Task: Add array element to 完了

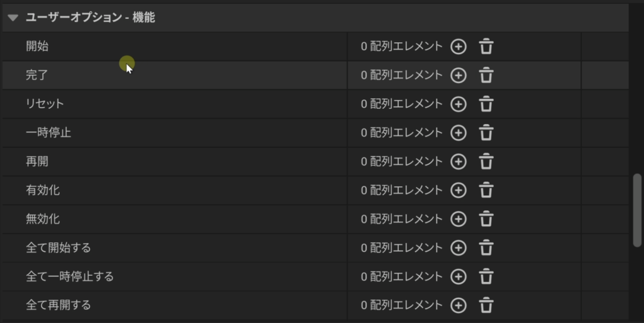Action: 459,76
